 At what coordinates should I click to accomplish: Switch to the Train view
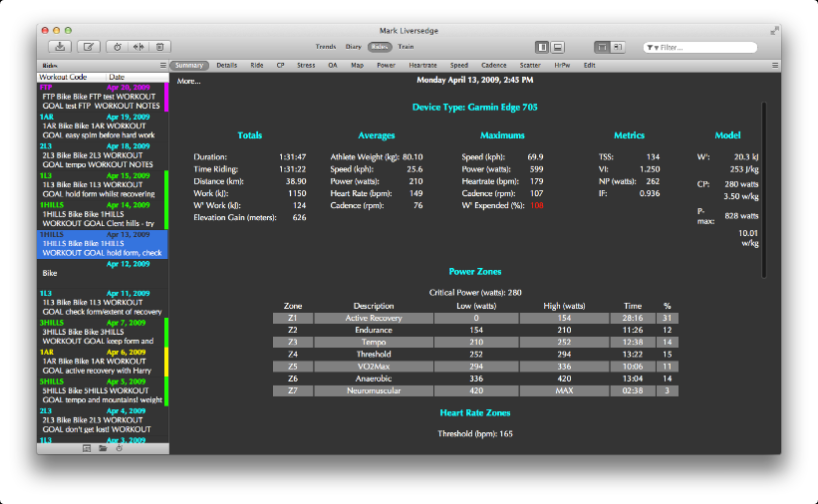[406, 47]
